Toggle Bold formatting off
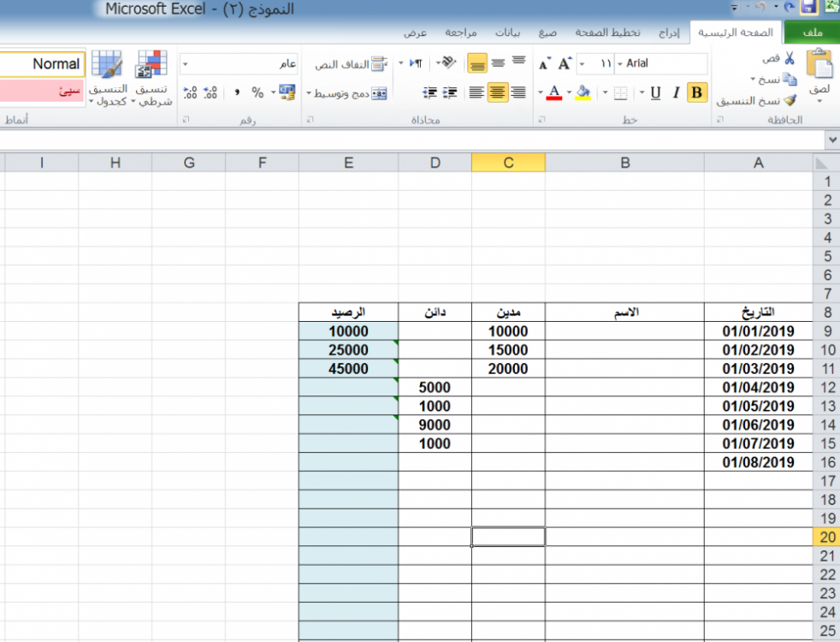The height and width of the screenshot is (642, 840). [696, 92]
